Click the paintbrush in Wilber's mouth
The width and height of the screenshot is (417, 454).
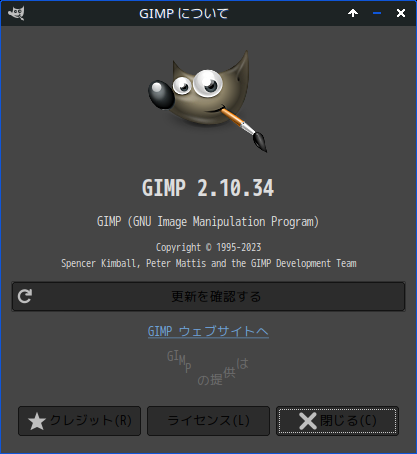(x=244, y=129)
